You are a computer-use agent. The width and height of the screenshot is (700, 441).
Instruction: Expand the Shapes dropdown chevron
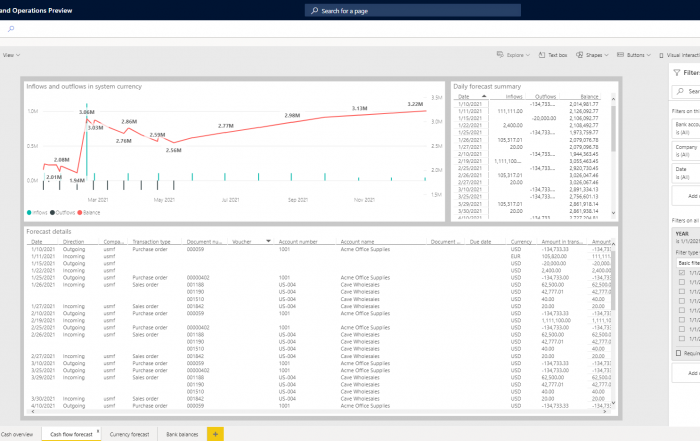606,55
